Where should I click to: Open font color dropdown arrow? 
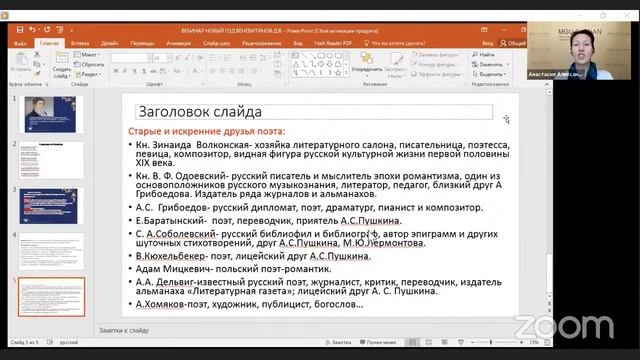202,71
